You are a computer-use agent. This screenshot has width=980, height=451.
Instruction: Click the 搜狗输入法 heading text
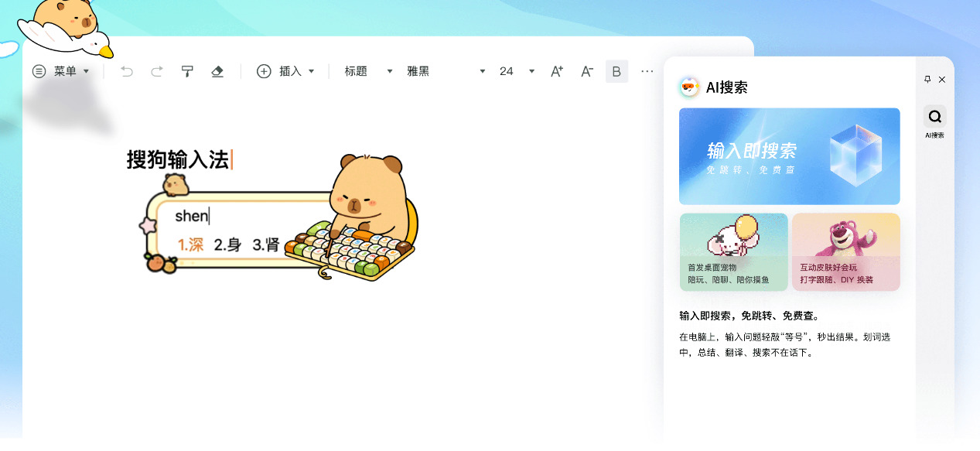coord(178,160)
